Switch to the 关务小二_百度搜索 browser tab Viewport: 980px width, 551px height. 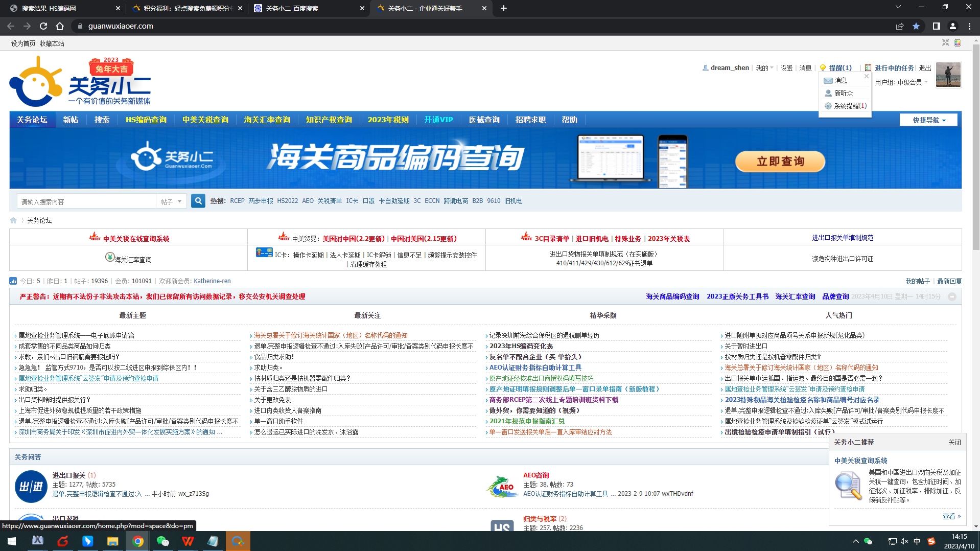[309, 8]
